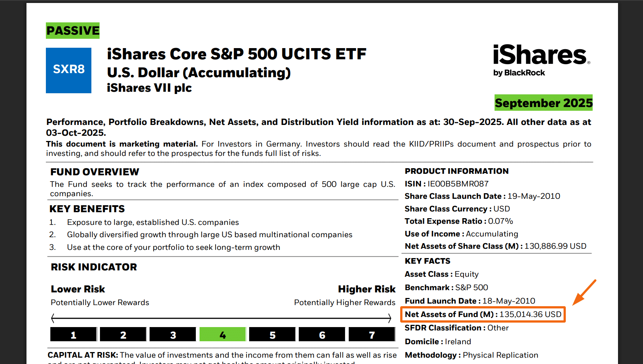Image resolution: width=643 pixels, height=364 pixels.
Task: Click the blue SXR8 ticker badge
Action: tap(69, 70)
